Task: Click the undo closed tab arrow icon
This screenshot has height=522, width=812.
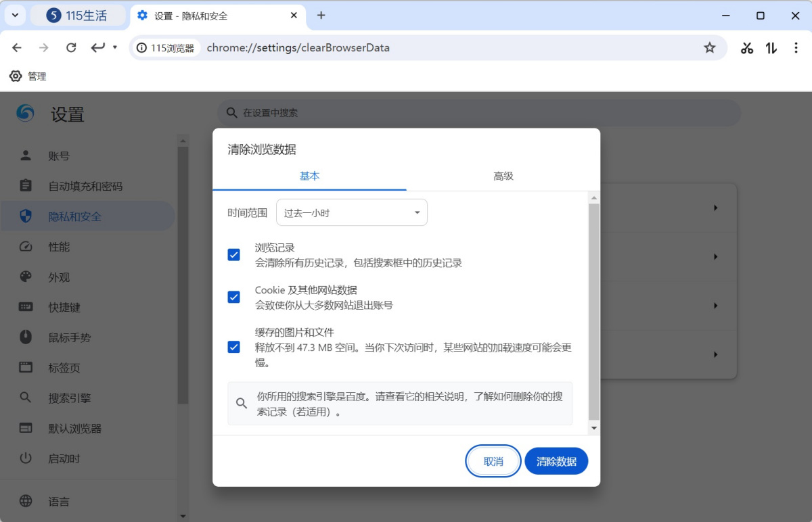Action: [98, 47]
